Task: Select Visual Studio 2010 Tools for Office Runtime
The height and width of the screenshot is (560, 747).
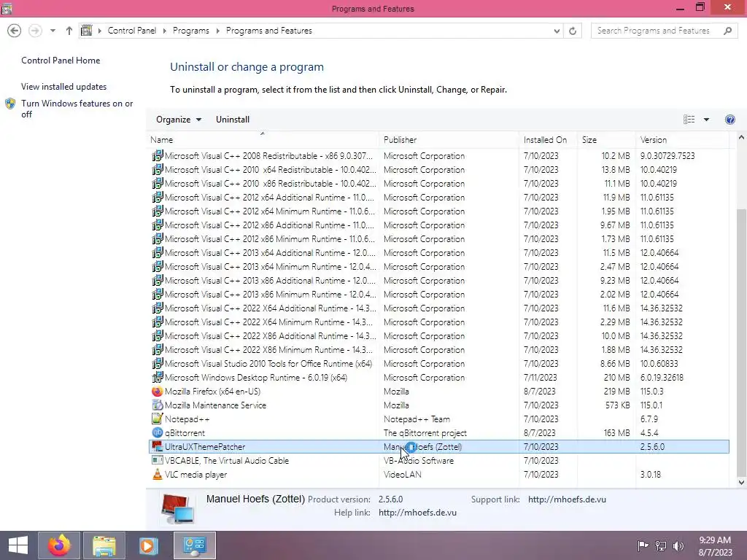Action: point(438,364)
